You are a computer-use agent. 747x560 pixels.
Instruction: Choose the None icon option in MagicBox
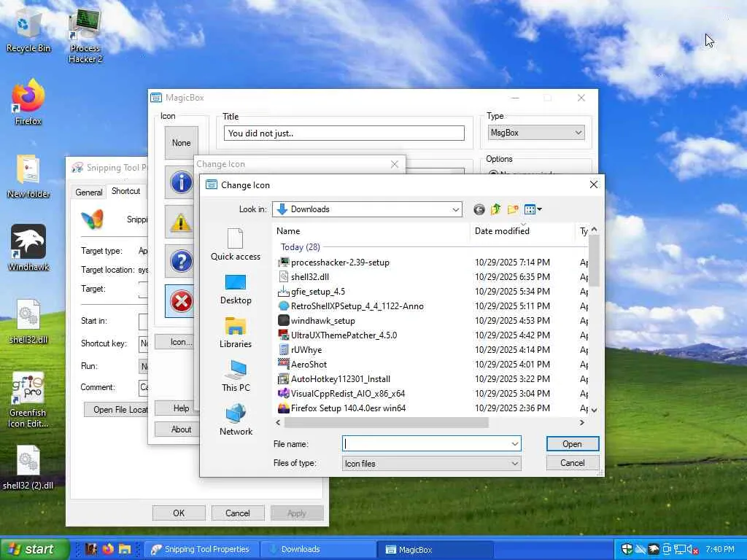181,143
